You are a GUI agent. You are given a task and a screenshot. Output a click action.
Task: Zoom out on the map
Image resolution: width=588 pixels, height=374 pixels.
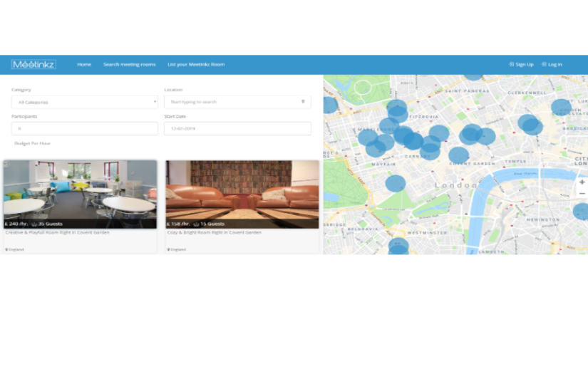tap(582, 194)
